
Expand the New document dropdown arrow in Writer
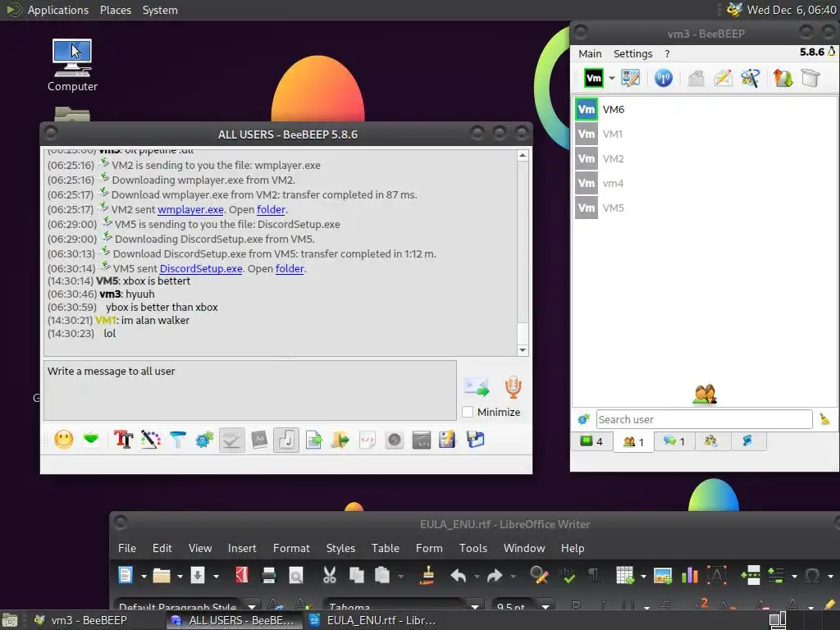(x=144, y=577)
